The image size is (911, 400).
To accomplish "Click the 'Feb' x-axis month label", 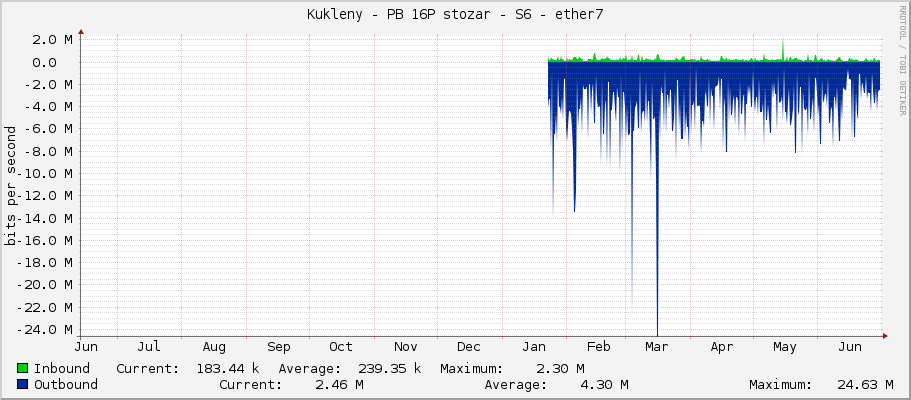I will pos(598,347).
